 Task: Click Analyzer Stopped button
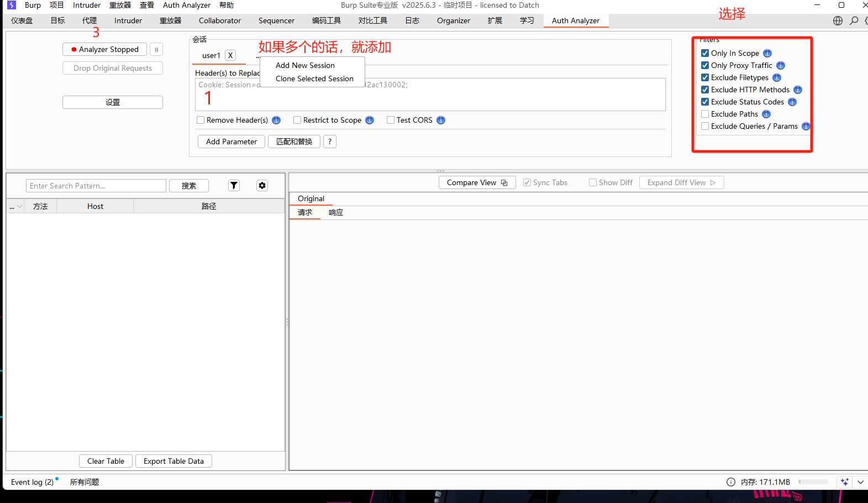pyautogui.click(x=104, y=49)
